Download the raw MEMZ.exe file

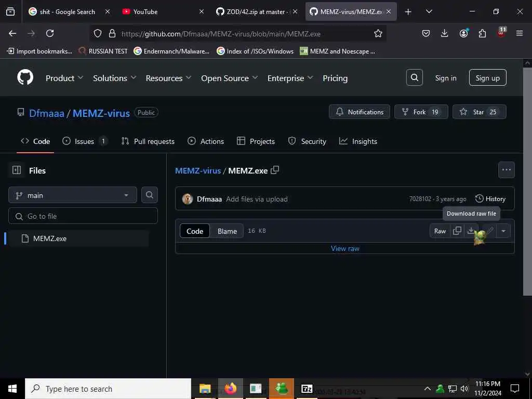point(471,231)
